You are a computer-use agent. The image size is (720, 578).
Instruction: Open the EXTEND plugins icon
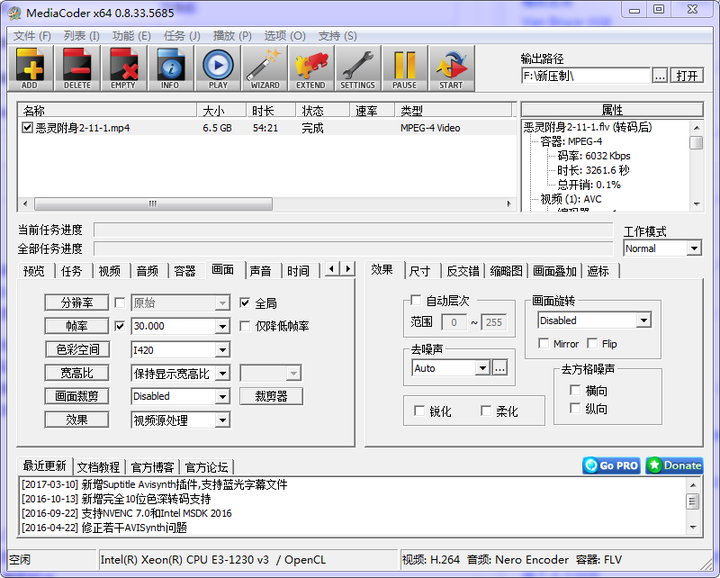(x=311, y=68)
